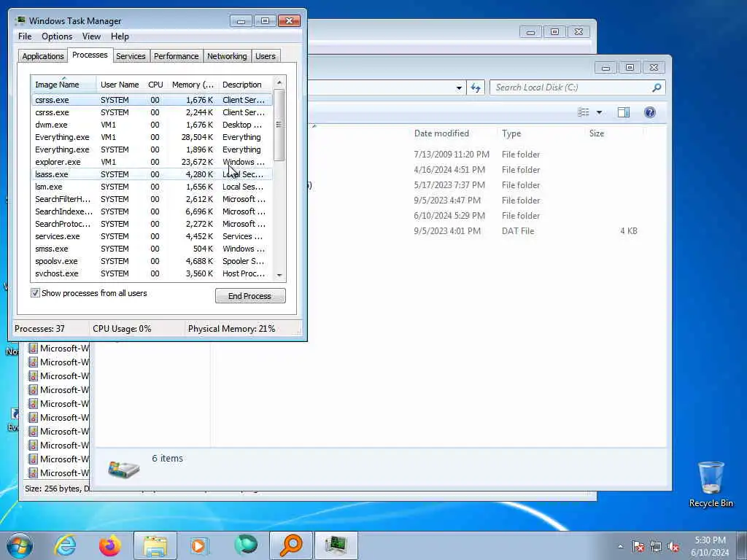Click the process list scrollbar thumb
Viewport: 747px width, 560px height.
pyautogui.click(x=279, y=125)
